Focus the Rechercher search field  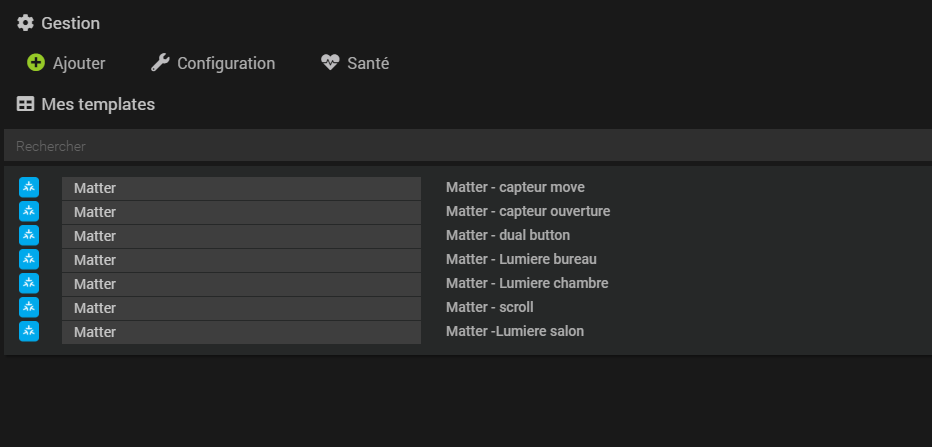pos(466,146)
